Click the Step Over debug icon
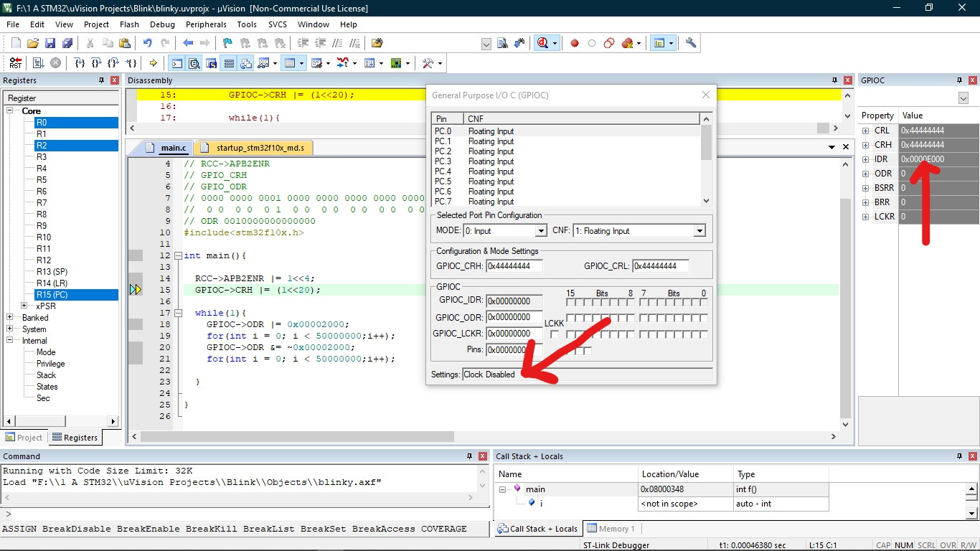The image size is (980, 551). [97, 63]
